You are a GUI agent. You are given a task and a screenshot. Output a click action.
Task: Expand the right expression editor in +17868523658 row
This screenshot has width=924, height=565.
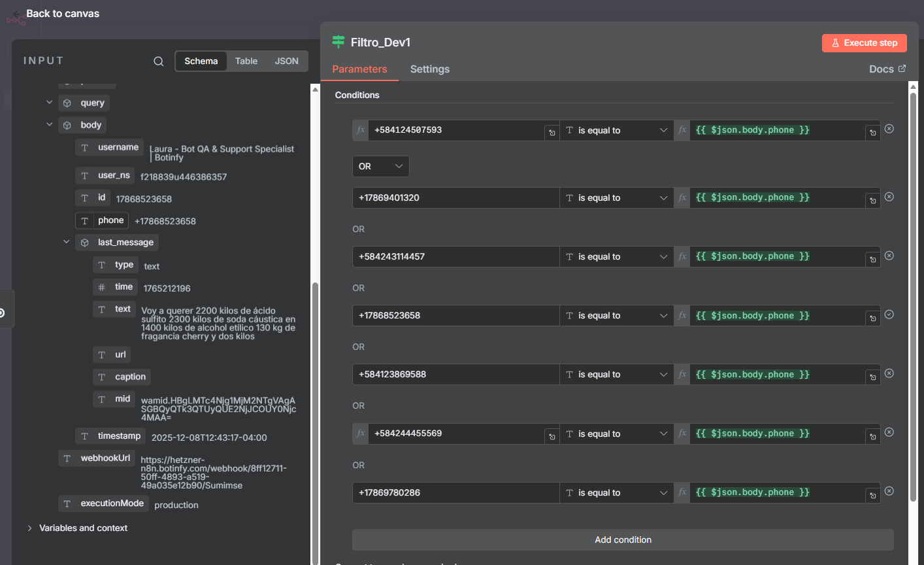click(872, 318)
